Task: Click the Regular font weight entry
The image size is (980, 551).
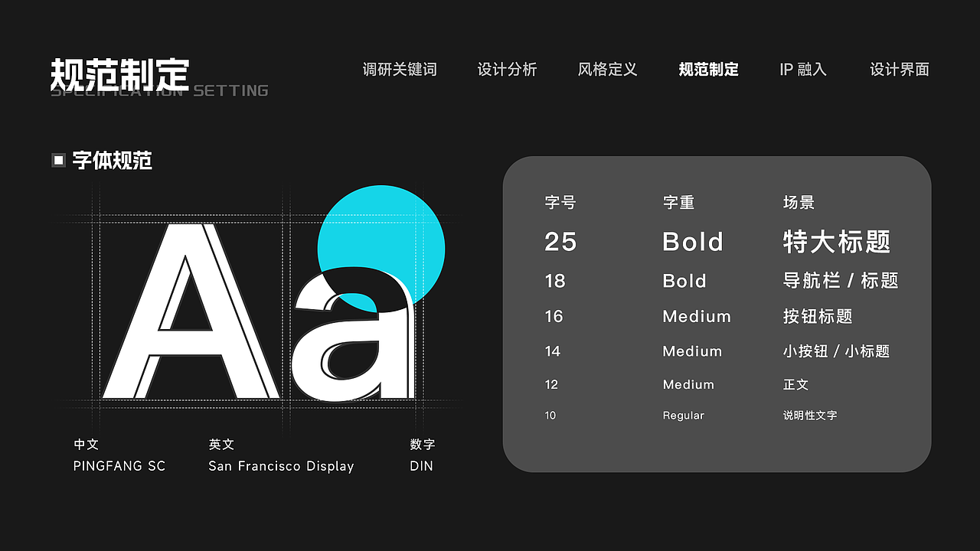Action: pyautogui.click(x=683, y=416)
